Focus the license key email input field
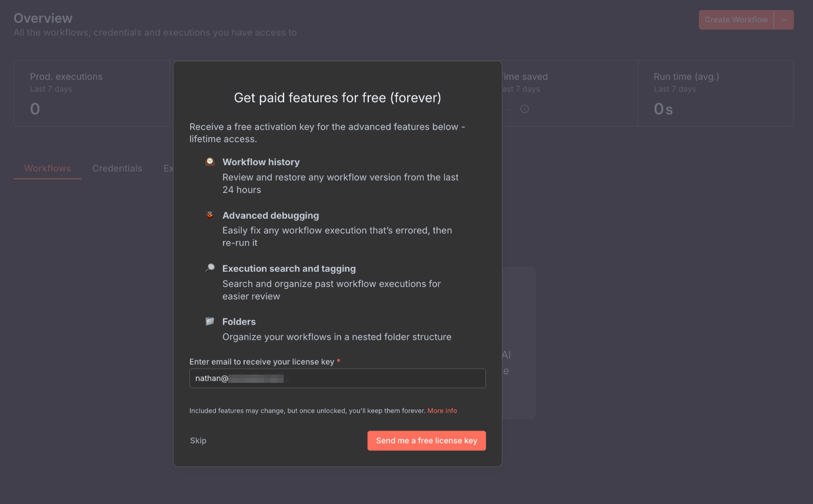 coord(337,379)
